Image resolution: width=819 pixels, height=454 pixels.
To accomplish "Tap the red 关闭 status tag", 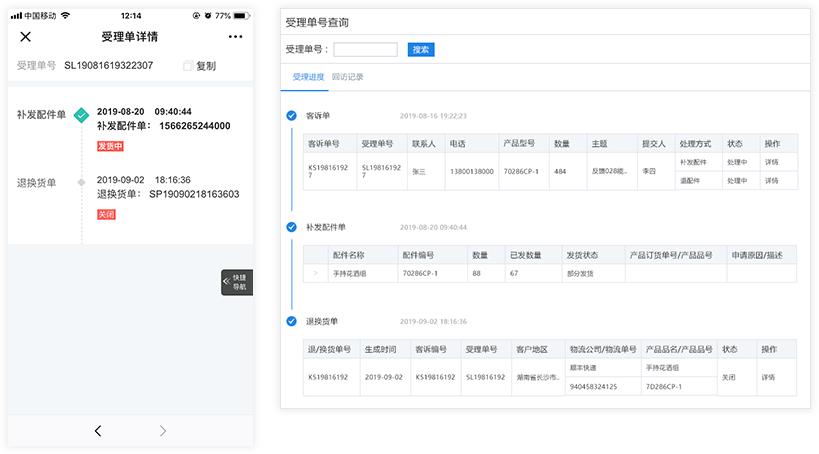I will (x=106, y=214).
